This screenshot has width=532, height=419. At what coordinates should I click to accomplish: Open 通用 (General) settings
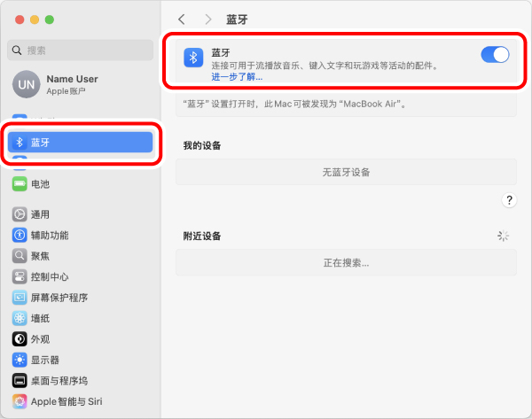coord(40,214)
